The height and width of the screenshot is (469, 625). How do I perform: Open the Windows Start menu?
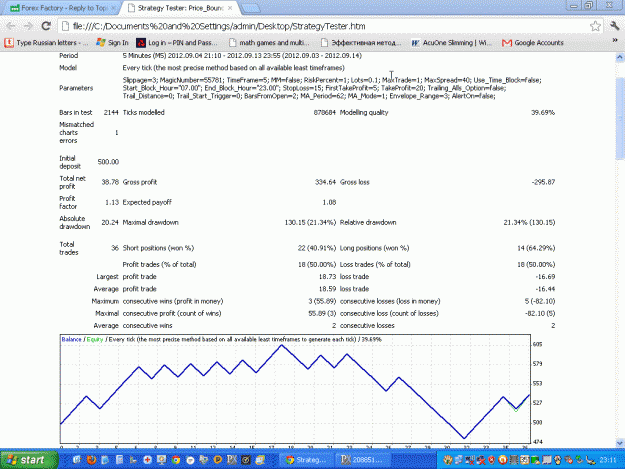pyautogui.click(x=29, y=460)
